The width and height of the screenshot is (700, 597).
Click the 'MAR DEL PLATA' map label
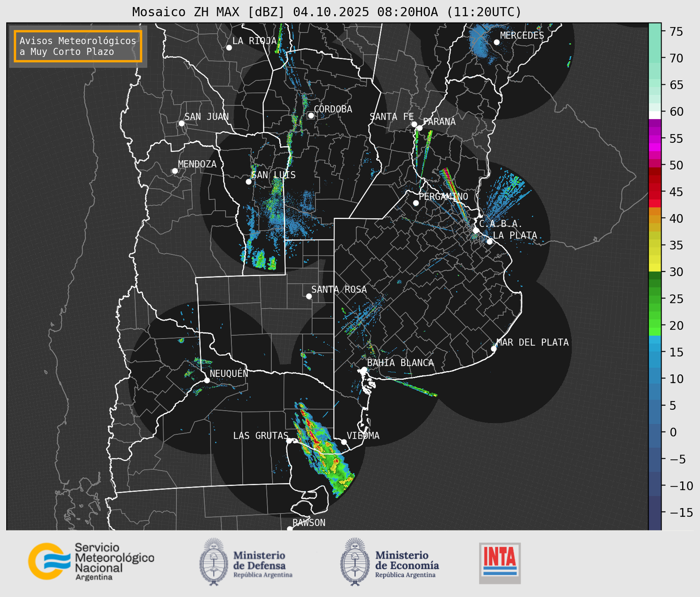533,343
